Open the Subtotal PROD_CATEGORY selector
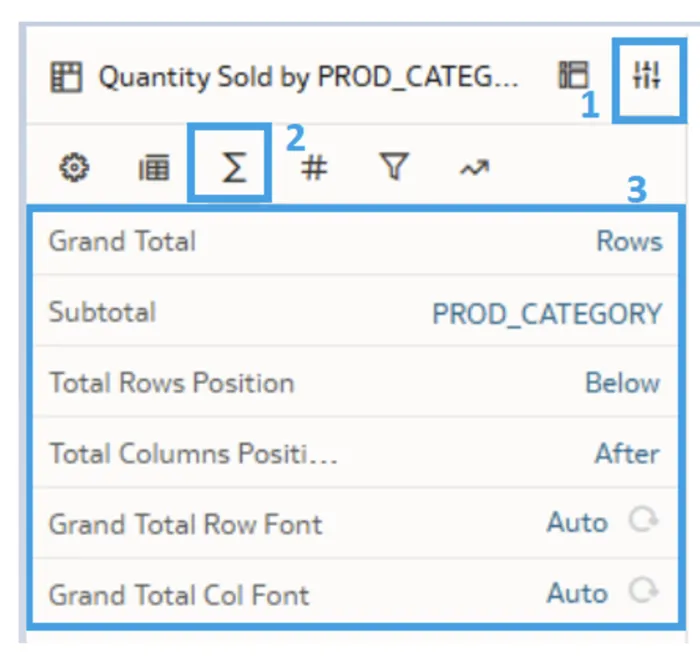700x658 pixels. click(546, 313)
